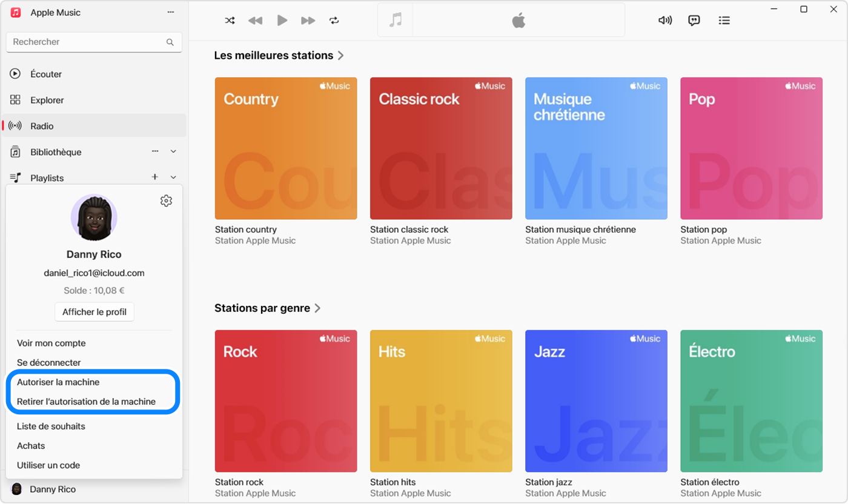Open the Classic rock station artwork
This screenshot has height=504, width=848.
(441, 148)
